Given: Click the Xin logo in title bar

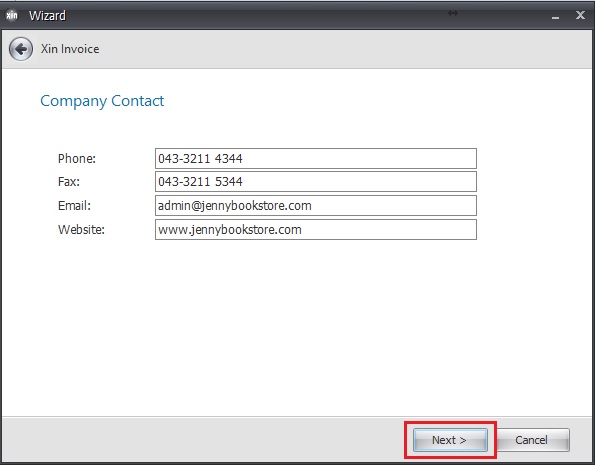Looking at the screenshot, I should (12, 16).
